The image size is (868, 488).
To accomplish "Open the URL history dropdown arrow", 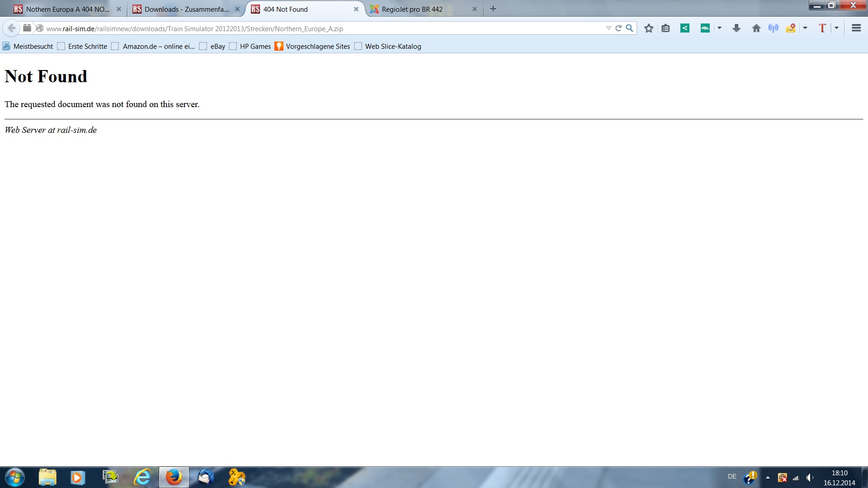I will coord(609,28).
